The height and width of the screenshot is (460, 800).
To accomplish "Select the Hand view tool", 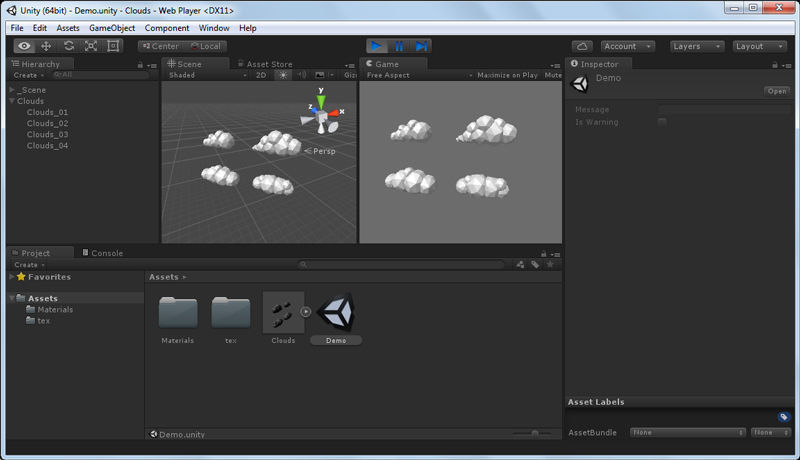I will click(24, 46).
